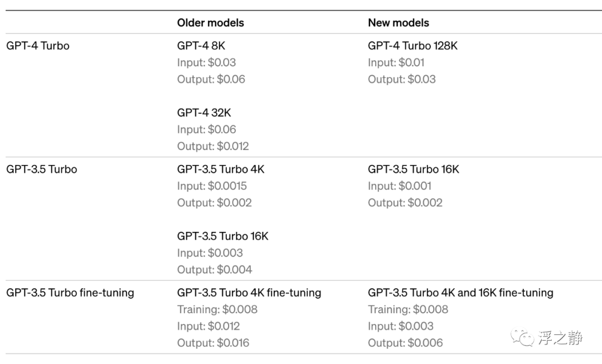This screenshot has width=602, height=364.
Task: Click "GPT-3.5 Turbo 4K fine-tuning" model name
Action: [x=249, y=292]
